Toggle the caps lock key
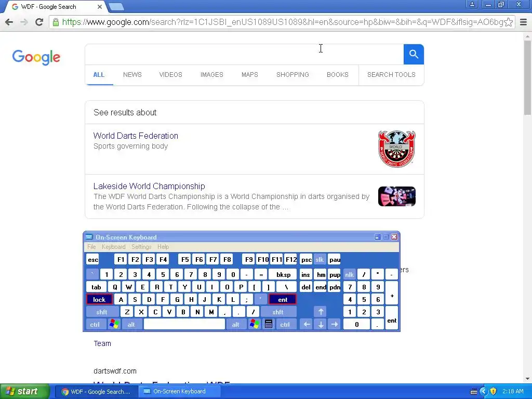 pyautogui.click(x=99, y=300)
